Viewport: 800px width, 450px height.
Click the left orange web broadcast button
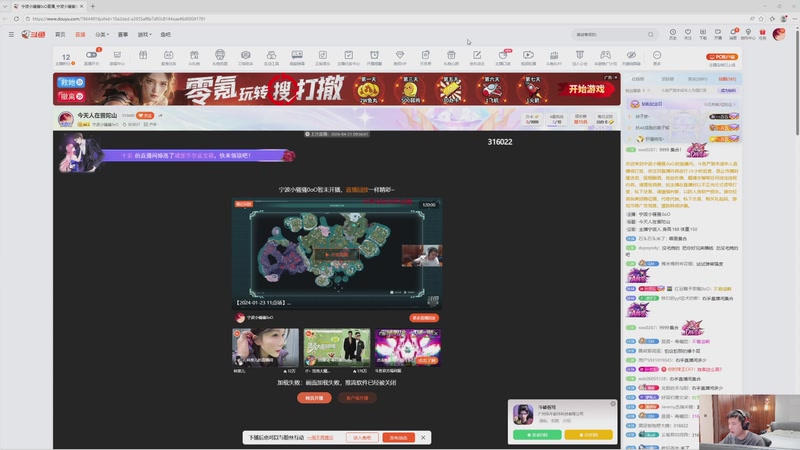314,398
